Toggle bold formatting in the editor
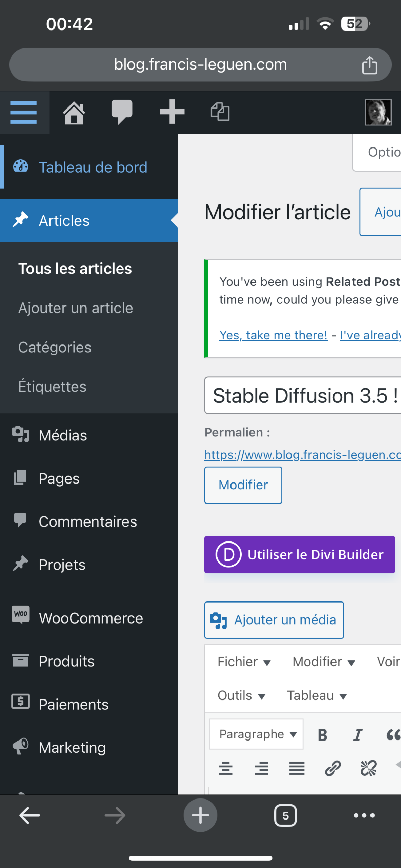This screenshot has height=868, width=401. pyautogui.click(x=322, y=735)
